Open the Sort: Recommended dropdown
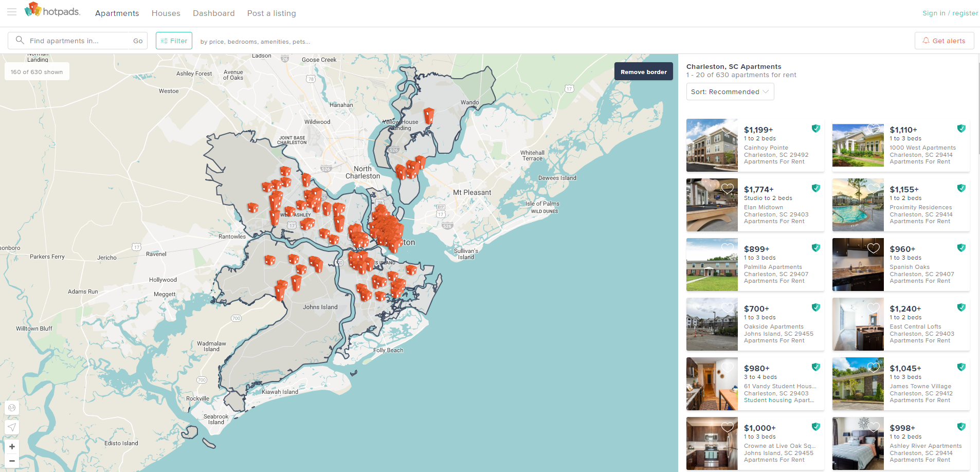The height and width of the screenshot is (472, 980). (x=730, y=92)
